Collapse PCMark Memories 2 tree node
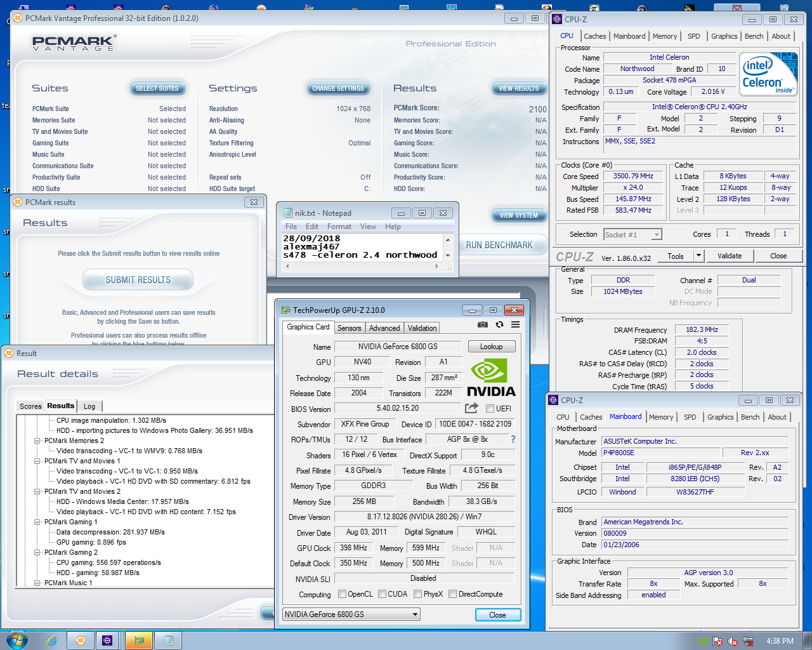Image resolution: width=812 pixels, height=650 pixels. 37,441
